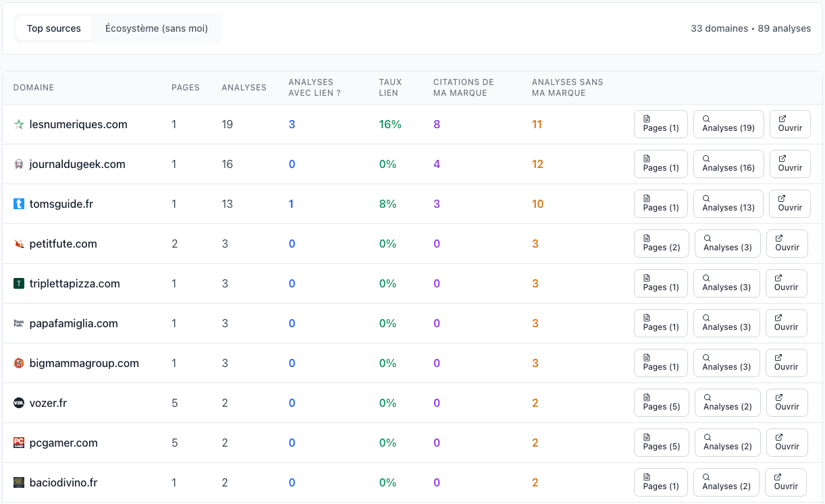Open Pages (2) for petitfute.com

click(662, 244)
